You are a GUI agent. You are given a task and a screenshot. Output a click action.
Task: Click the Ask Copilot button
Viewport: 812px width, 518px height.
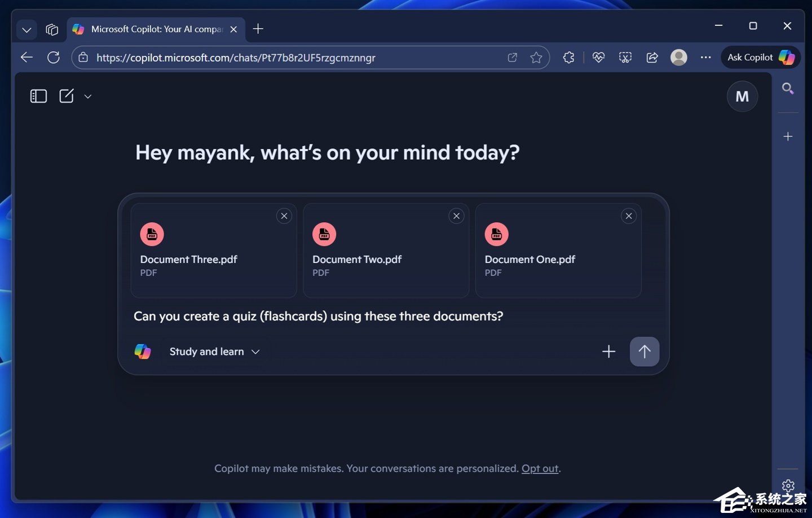(760, 57)
